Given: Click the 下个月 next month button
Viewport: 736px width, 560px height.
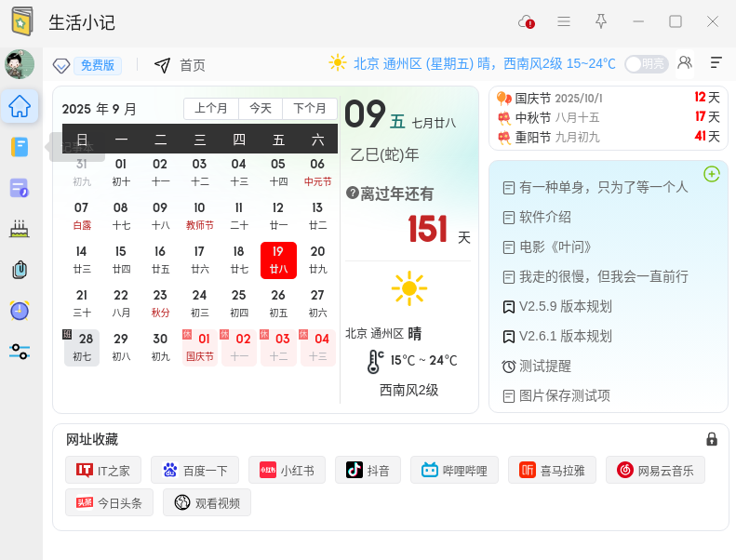Looking at the screenshot, I should pos(310,109).
